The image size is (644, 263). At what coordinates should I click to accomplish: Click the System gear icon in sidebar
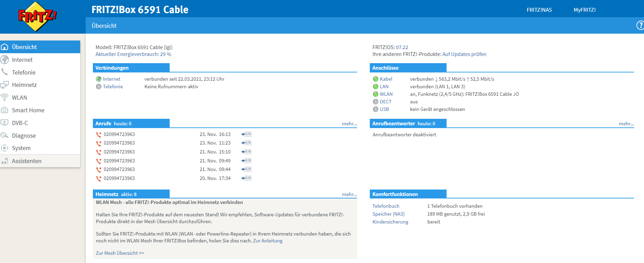(x=4, y=148)
